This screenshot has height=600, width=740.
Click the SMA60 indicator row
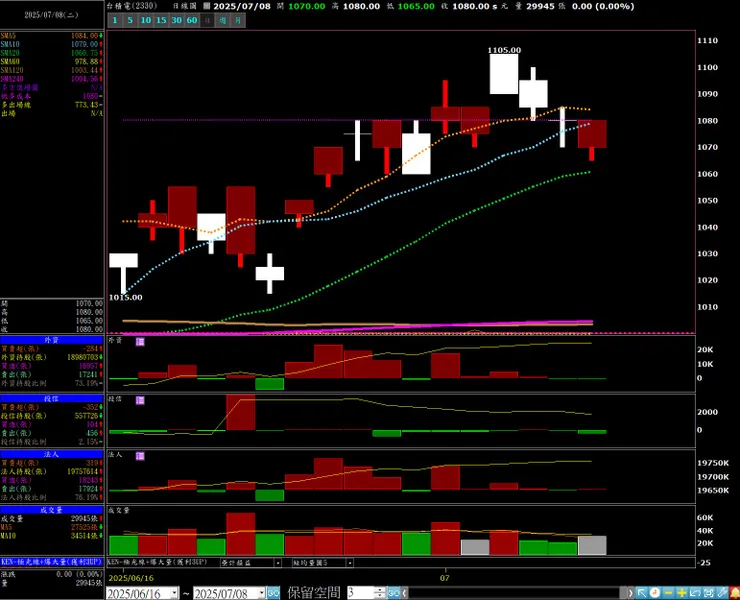pos(51,61)
